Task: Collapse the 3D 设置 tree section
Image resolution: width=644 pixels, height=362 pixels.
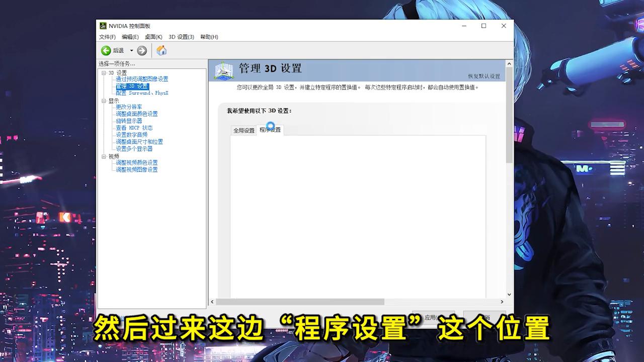Action: click(103, 72)
